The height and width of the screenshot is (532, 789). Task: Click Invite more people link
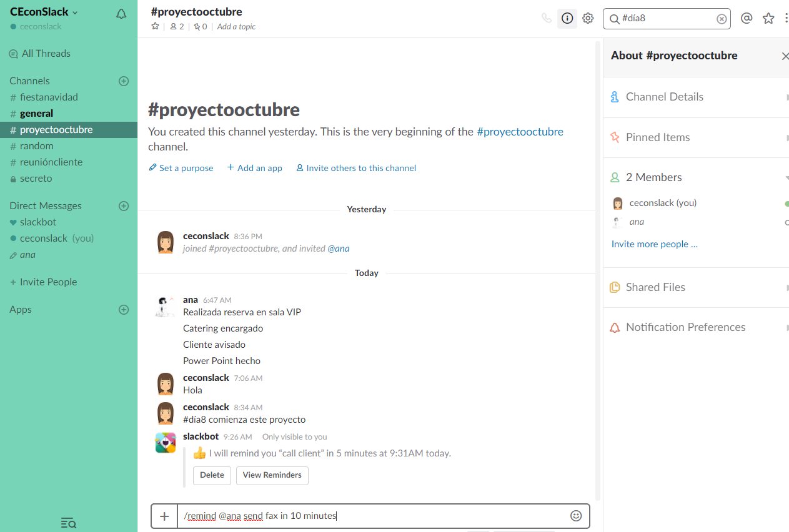click(654, 244)
